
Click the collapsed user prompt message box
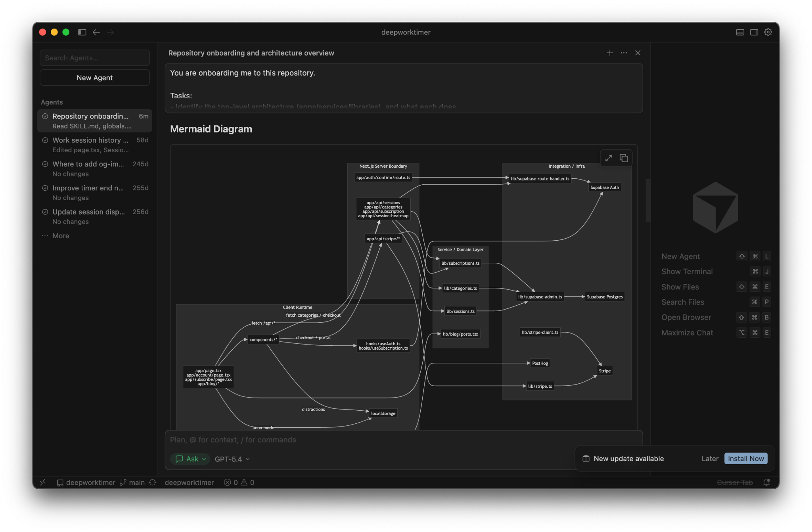[404, 88]
